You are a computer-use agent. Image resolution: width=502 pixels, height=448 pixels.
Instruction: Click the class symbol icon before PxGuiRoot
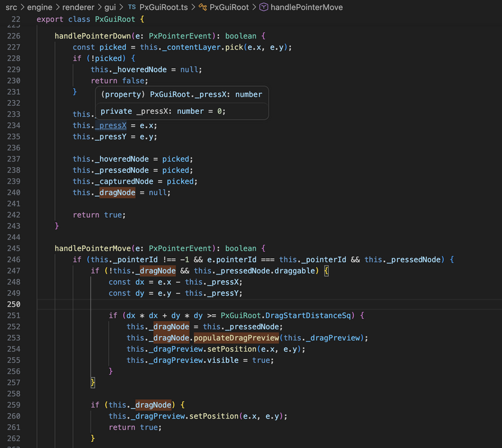[203, 7]
